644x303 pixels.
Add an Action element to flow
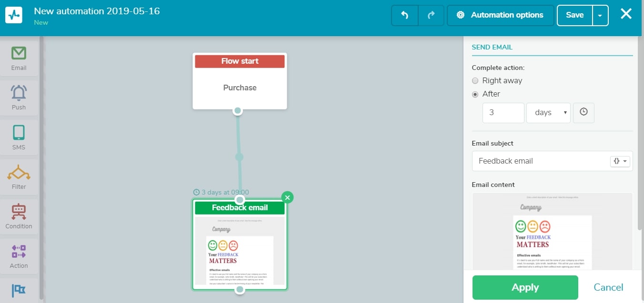[19, 256]
